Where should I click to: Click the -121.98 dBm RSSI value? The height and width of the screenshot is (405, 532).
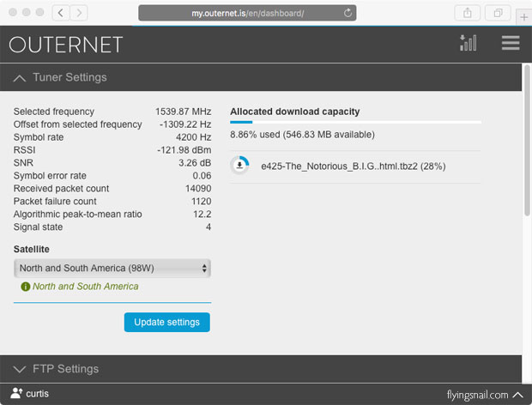[184, 150]
